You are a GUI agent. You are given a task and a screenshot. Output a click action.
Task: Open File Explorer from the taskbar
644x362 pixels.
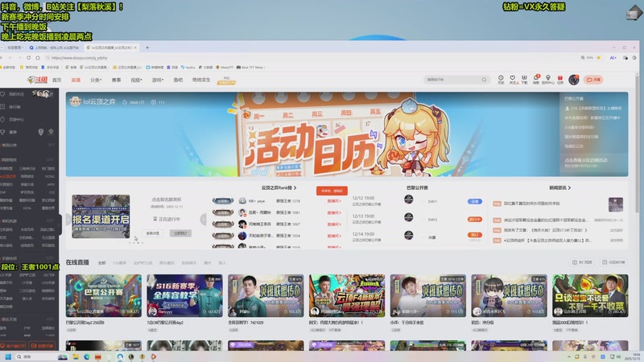(x=76, y=356)
